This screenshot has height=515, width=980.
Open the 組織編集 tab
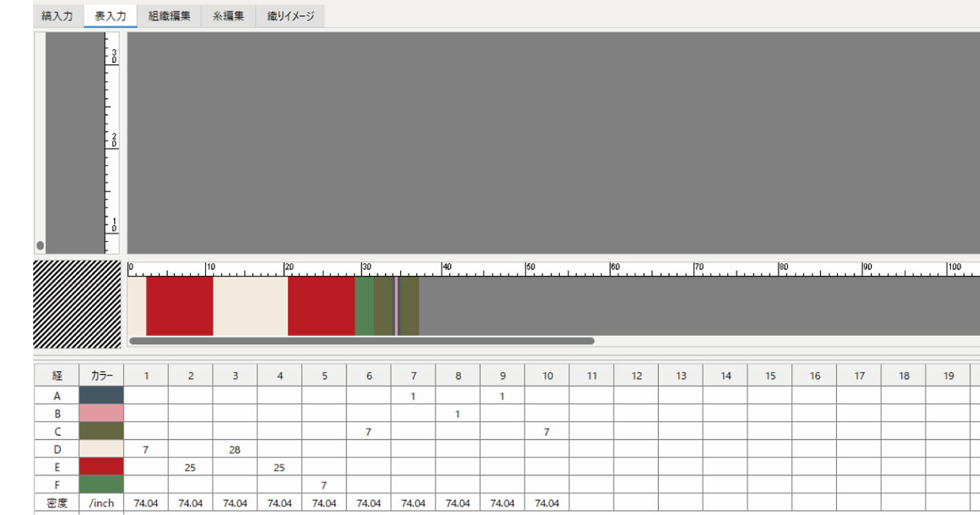(x=169, y=17)
